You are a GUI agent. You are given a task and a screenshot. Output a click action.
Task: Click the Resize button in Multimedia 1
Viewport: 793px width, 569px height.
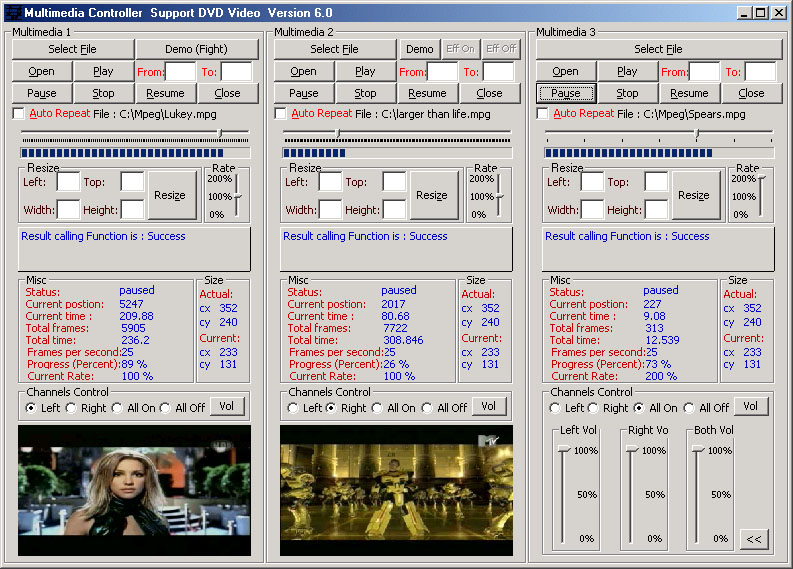(170, 195)
